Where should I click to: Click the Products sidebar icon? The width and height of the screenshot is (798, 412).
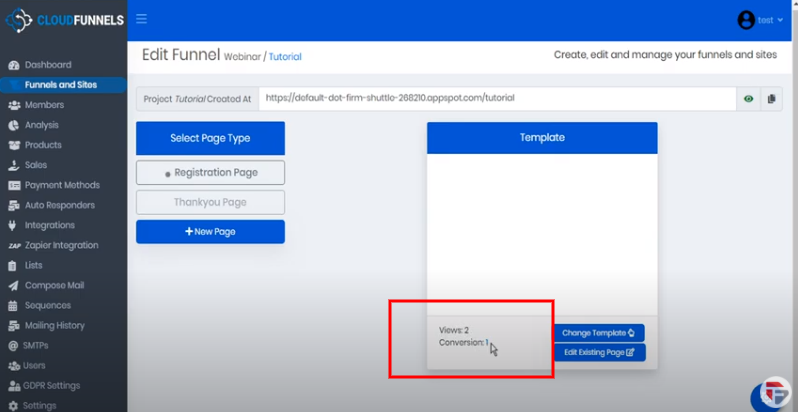point(14,145)
